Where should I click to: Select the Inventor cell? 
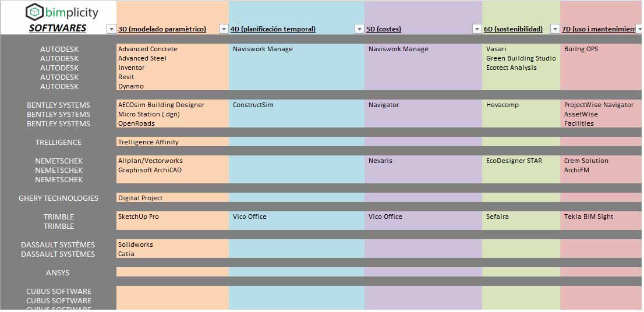coord(132,68)
